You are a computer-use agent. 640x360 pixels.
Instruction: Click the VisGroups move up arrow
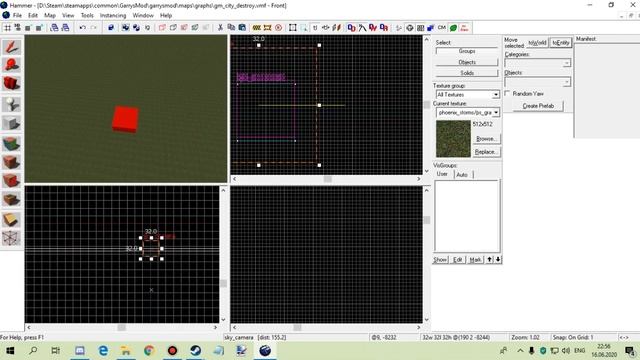point(489,260)
